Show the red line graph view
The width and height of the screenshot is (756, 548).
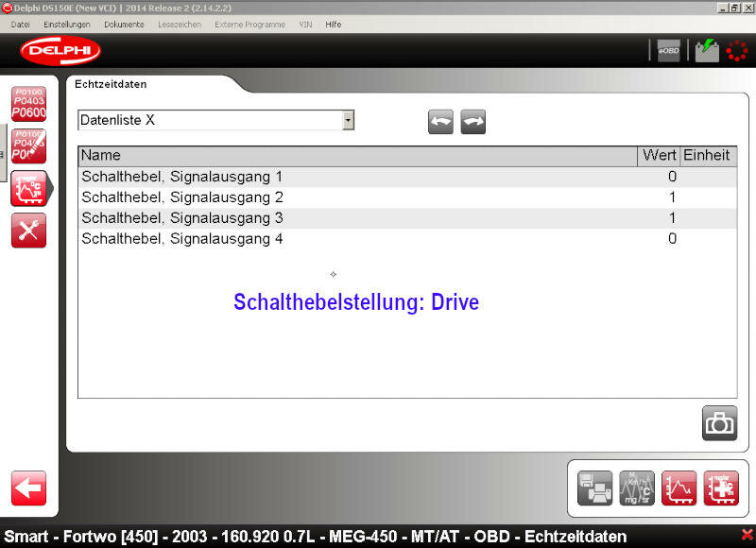pyautogui.click(x=679, y=488)
